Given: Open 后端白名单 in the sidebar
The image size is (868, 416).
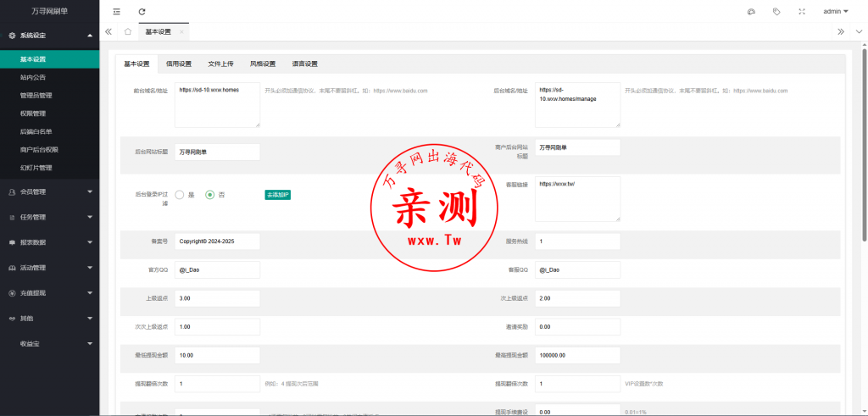Looking at the screenshot, I should (x=50, y=131).
